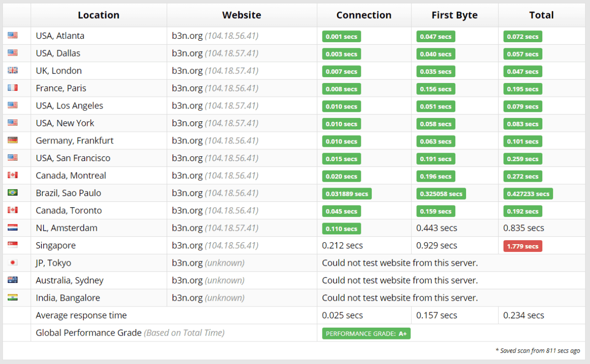
Task: Click the Total column header
Action: pyautogui.click(x=541, y=15)
